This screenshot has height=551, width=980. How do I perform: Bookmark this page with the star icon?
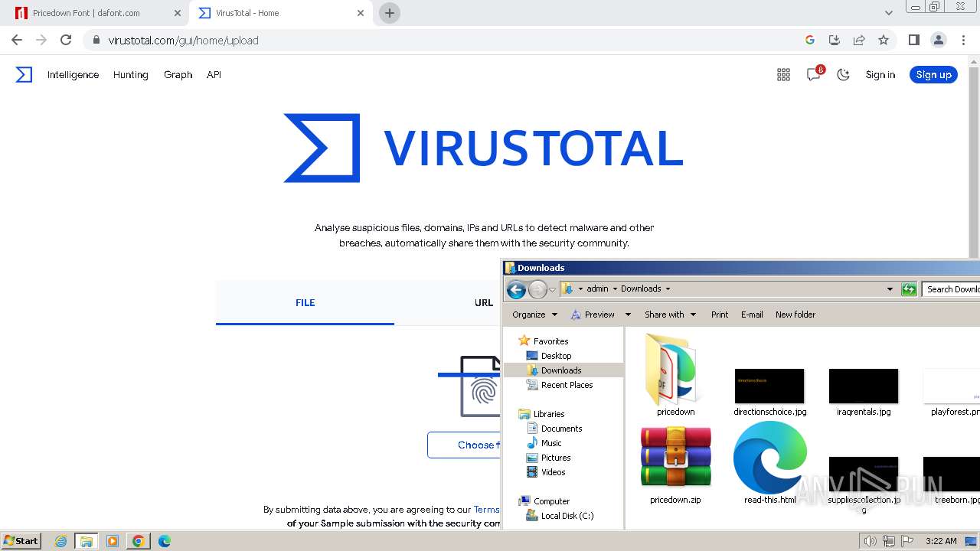coord(884,40)
